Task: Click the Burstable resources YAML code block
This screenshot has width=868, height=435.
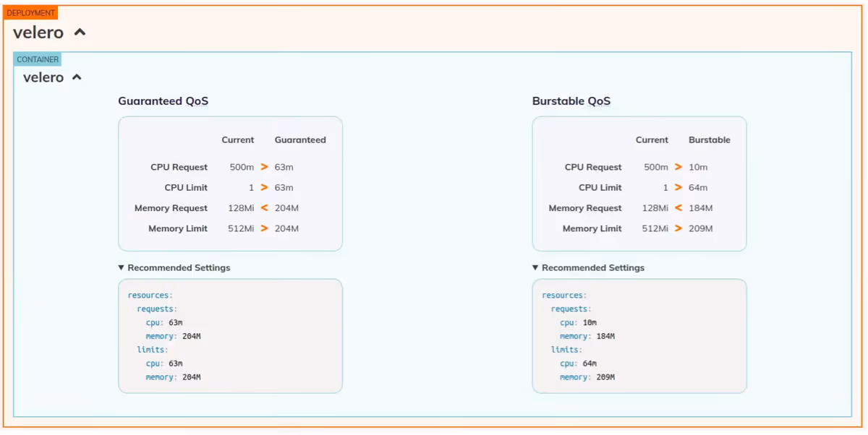Action: [x=639, y=336]
